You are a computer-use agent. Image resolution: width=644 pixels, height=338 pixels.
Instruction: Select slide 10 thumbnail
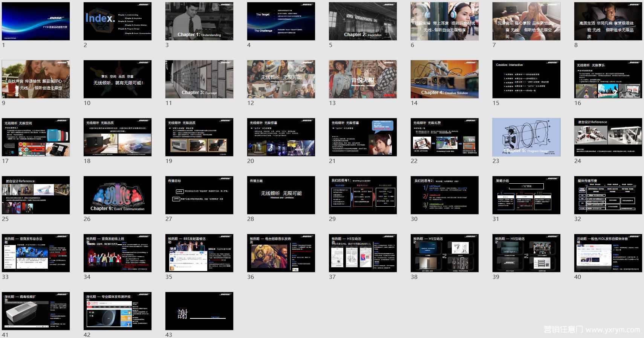(118, 79)
